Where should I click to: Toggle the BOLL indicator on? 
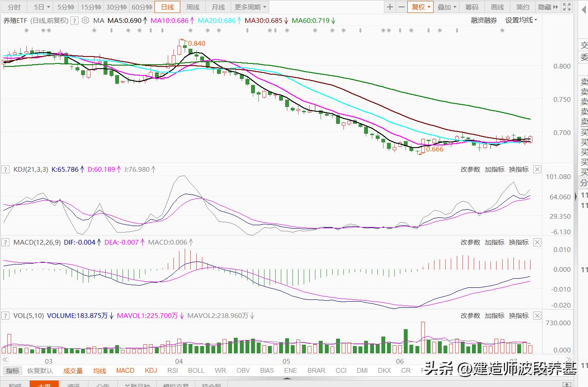(x=196, y=370)
